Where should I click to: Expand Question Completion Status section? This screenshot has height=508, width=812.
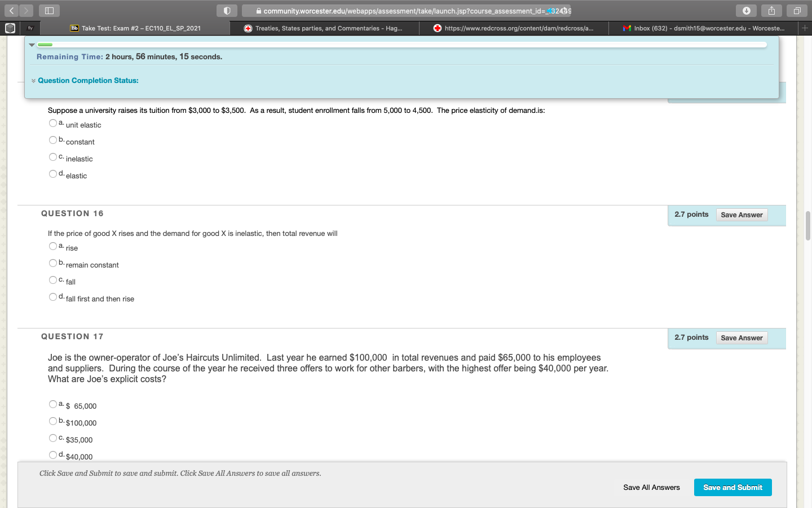click(x=87, y=81)
